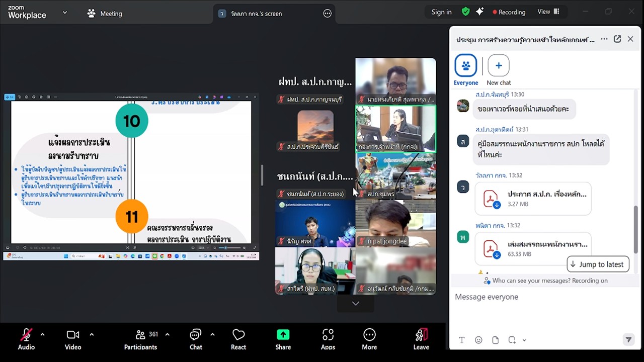Switch to the Meeting tab
Image resolution: width=644 pixels, height=362 pixels.
click(105, 14)
